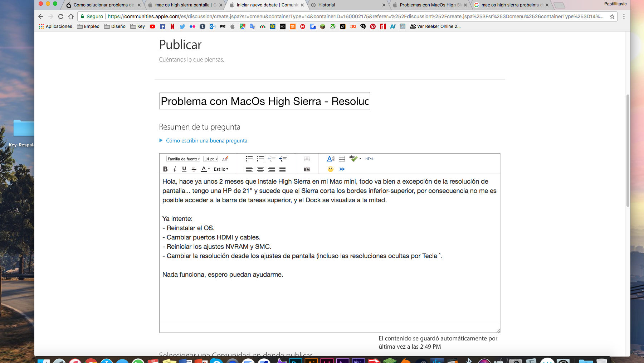644x363 pixels.
Task: Justify the text fully
Action: pos(283,169)
